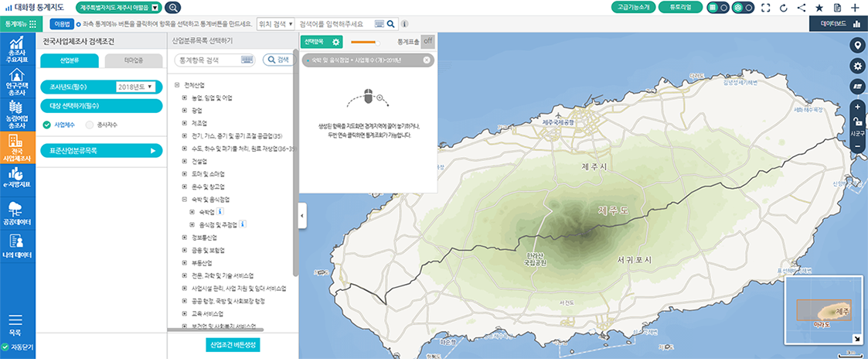
Task: Toggle 자동닫기 checkbox
Action: [5, 348]
